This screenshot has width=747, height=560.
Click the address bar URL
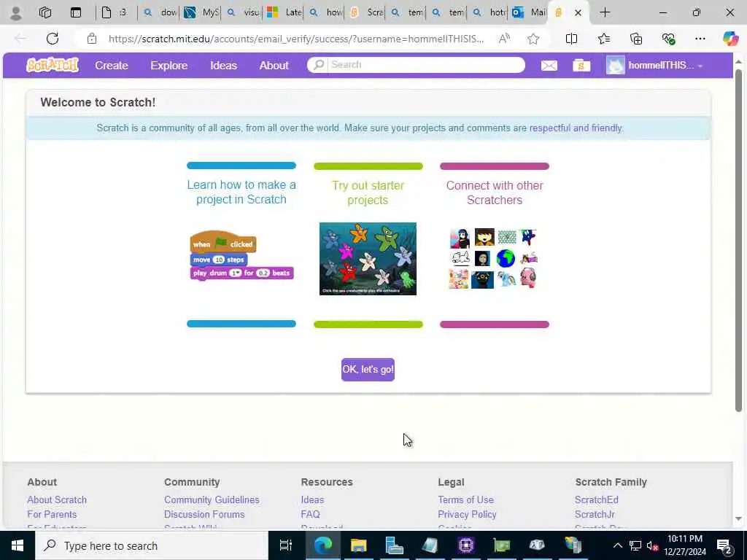[x=295, y=39]
